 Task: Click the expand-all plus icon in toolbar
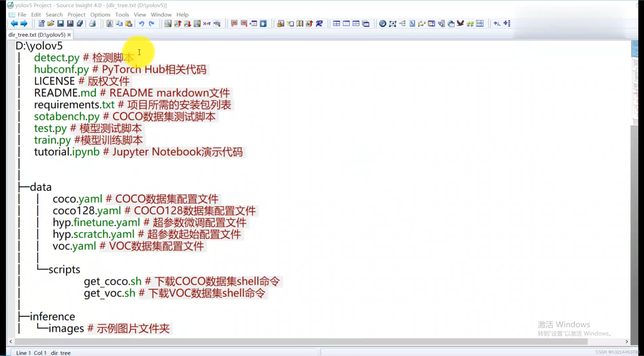tap(507, 24)
